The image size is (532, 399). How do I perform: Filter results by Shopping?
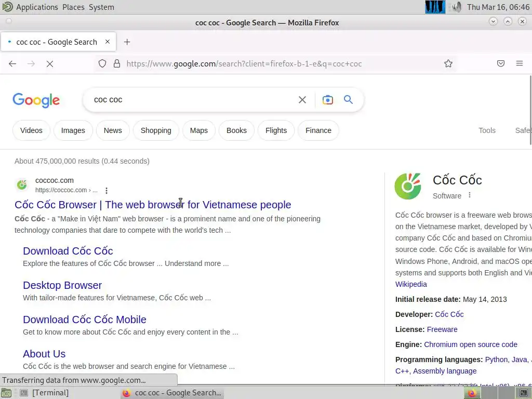156,130
